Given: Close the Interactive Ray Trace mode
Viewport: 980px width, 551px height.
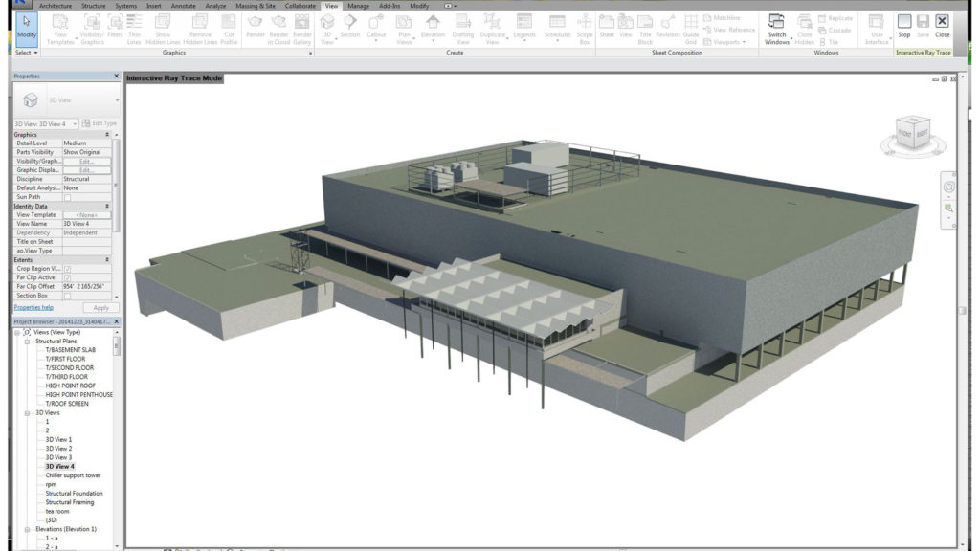Looking at the screenshot, I should coord(942,25).
